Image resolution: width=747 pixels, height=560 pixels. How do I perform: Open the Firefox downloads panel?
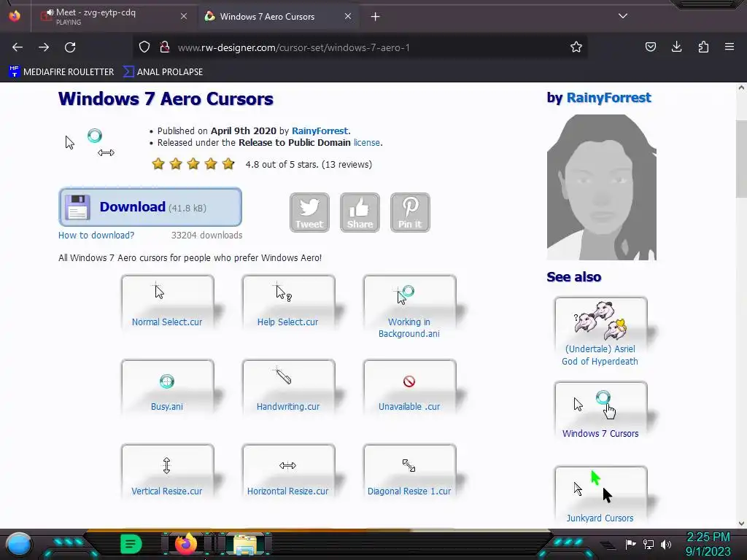coord(676,47)
